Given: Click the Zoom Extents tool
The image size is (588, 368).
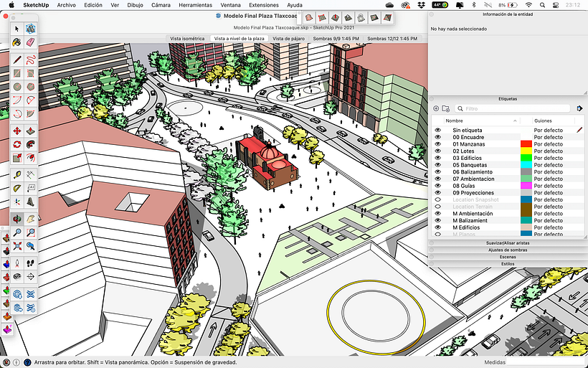Looking at the screenshot, I should pyautogui.click(x=17, y=246).
